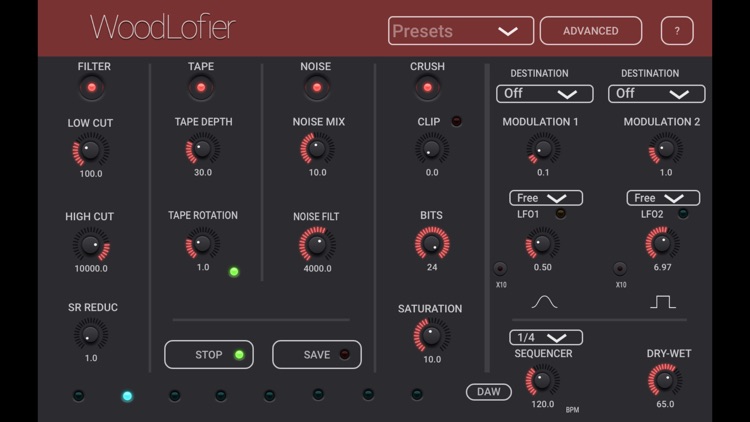The width and height of the screenshot is (750, 422).
Task: Click the MODULATION 2 knob
Action: (x=666, y=149)
